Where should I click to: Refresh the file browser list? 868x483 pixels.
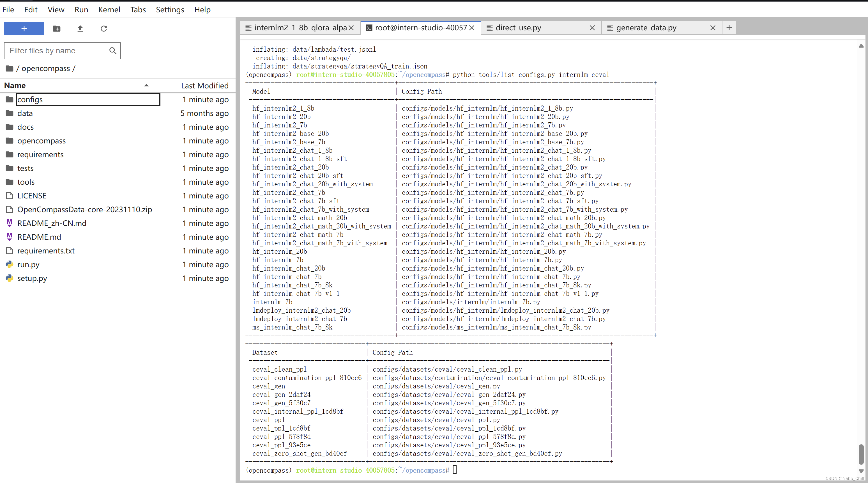coord(103,29)
